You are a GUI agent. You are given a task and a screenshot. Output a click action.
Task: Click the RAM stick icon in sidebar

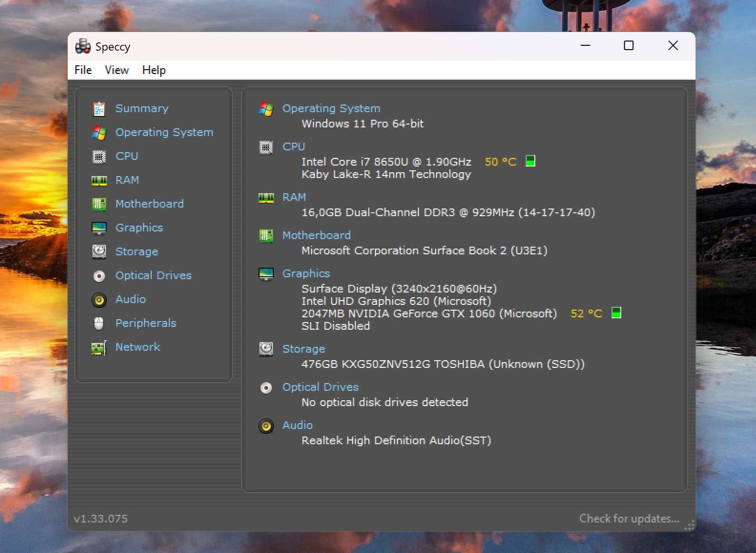click(x=99, y=180)
